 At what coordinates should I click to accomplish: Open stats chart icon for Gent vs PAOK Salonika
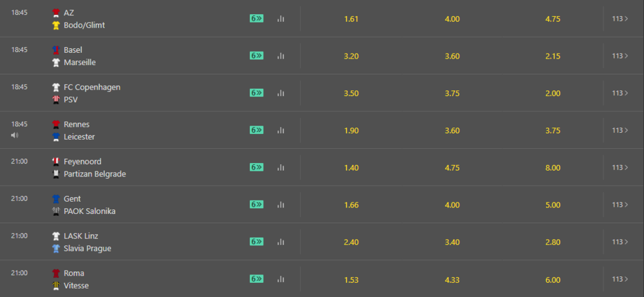(281, 205)
